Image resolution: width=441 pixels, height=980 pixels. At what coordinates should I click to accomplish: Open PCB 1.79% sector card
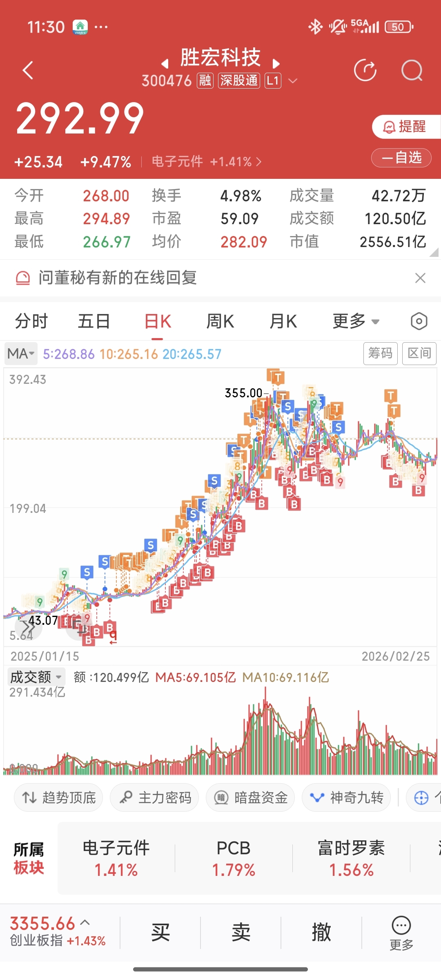coord(234,858)
